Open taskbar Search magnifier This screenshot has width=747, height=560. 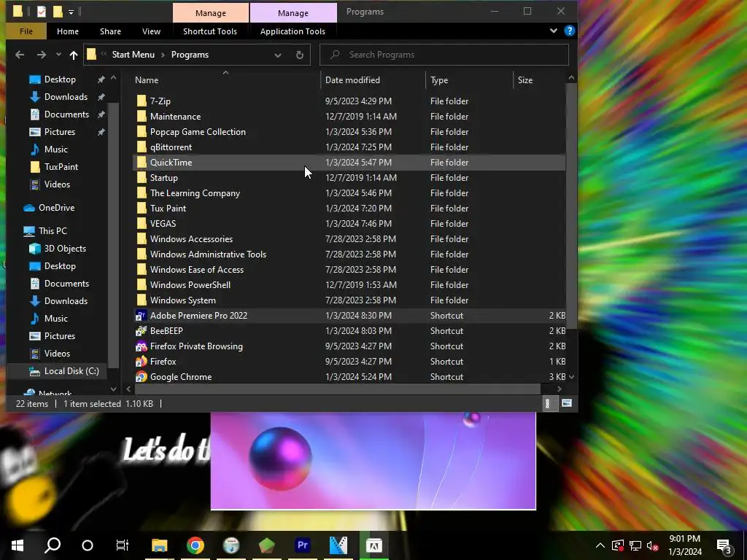pyautogui.click(x=53, y=545)
